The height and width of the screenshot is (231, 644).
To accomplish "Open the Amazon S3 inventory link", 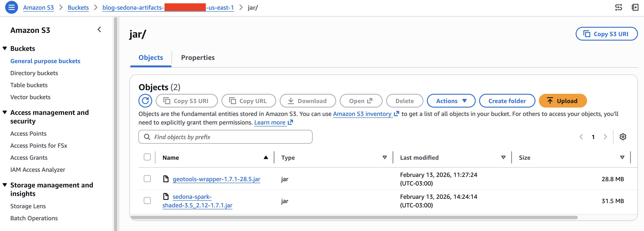I will [362, 114].
